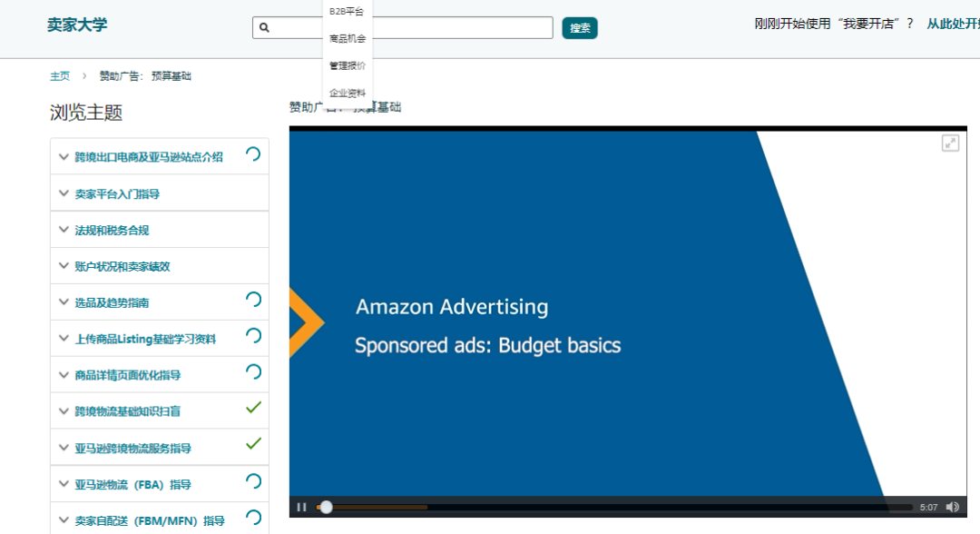Expand 上传商品Listing基础学习资料 section
Image resolution: width=980 pixels, height=534 pixels.
(x=160, y=339)
